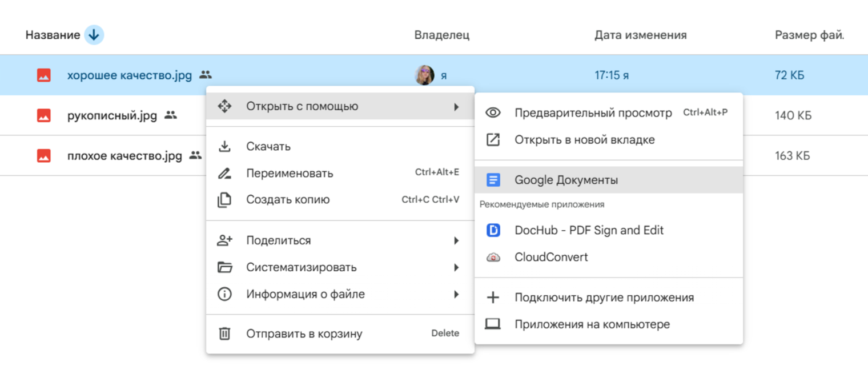The width and height of the screenshot is (868, 378).
Task: Click the plus icon for Подключить другие приложения
Action: [x=493, y=297]
